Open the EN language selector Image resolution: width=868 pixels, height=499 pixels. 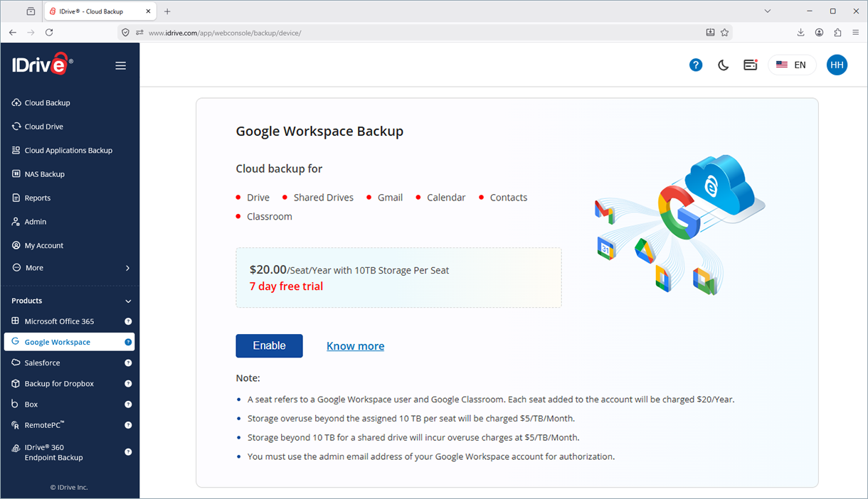[792, 65]
